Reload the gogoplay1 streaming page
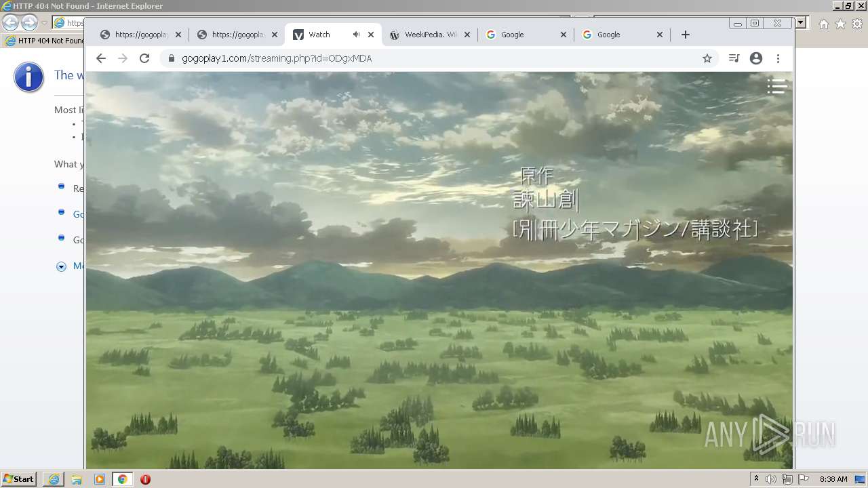 [x=144, y=58]
